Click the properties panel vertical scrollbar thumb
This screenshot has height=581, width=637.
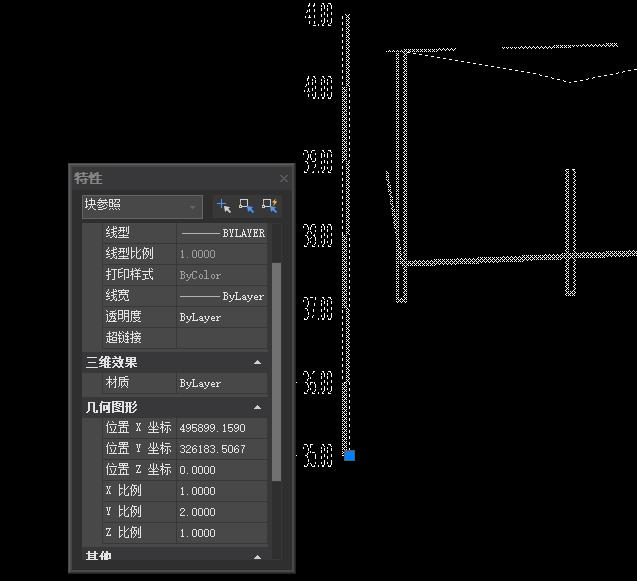point(276,372)
